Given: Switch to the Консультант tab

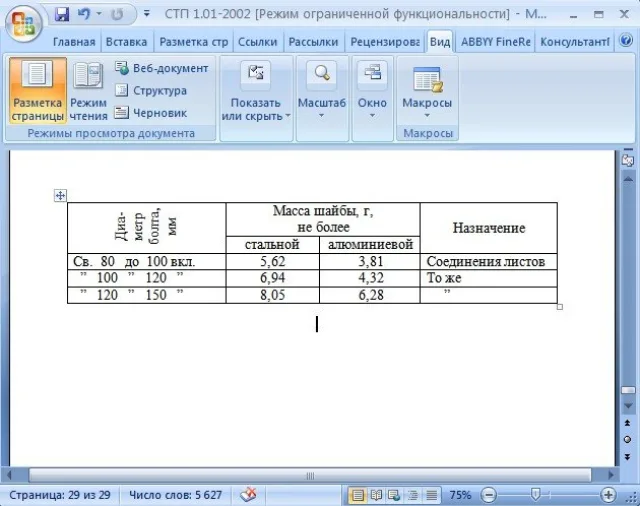Looking at the screenshot, I should [575, 42].
